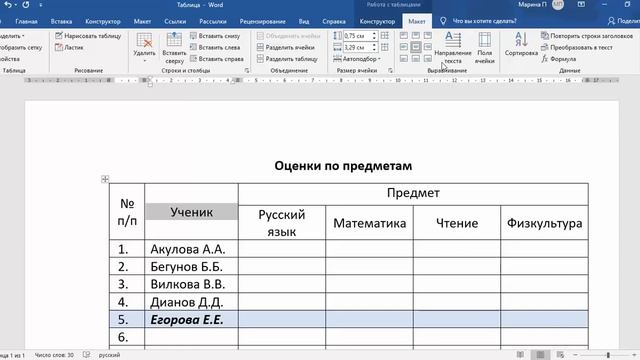Screen dimensions: 640x360
Task: Switch to Read Mode view
Action: click(520, 355)
